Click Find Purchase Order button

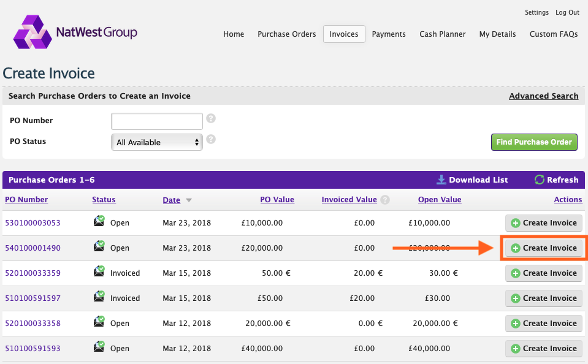pyautogui.click(x=534, y=142)
